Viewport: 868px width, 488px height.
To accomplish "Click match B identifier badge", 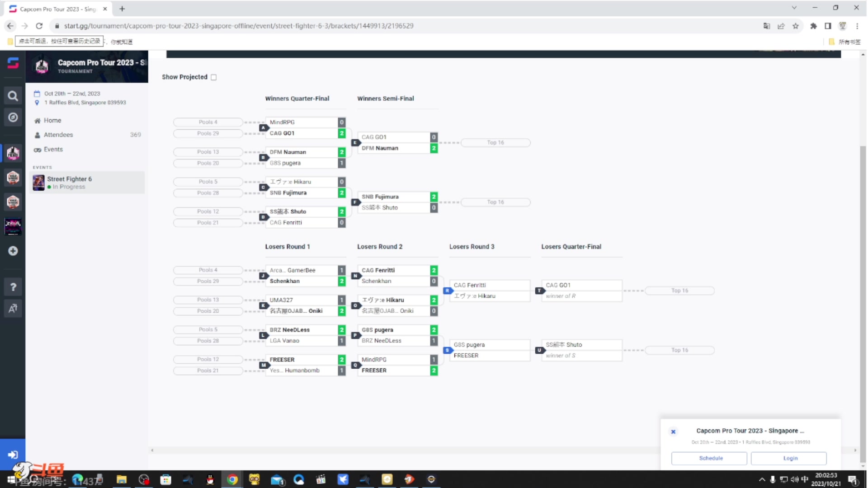I will 263,158.
